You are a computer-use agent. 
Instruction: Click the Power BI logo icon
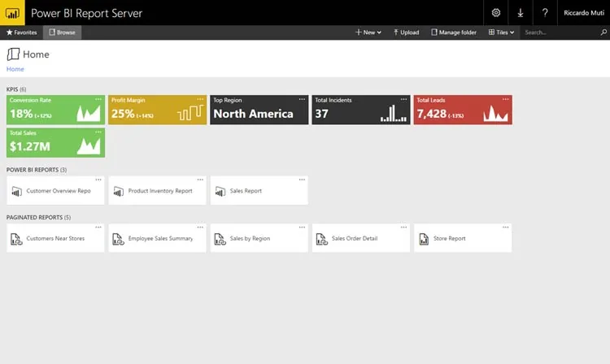point(12,13)
